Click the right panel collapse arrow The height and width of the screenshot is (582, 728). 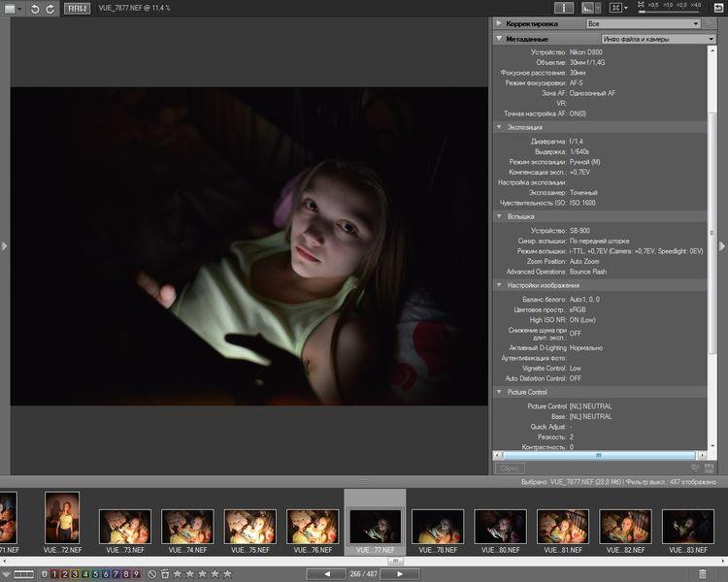point(722,246)
